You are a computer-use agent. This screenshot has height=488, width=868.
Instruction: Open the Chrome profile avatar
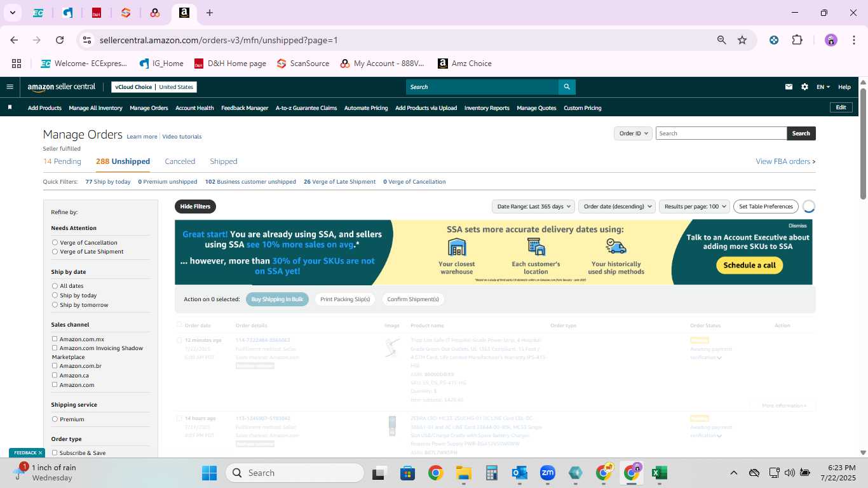[x=831, y=40]
